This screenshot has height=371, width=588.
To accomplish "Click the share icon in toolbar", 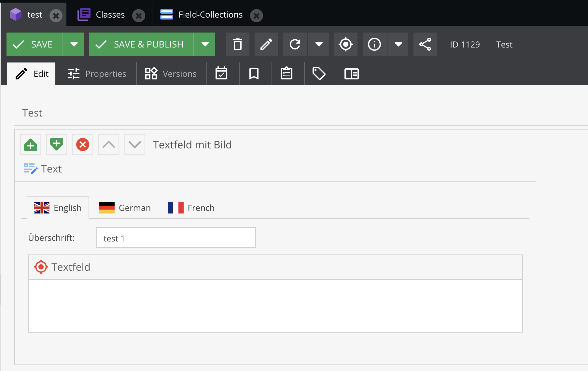I will point(425,44).
